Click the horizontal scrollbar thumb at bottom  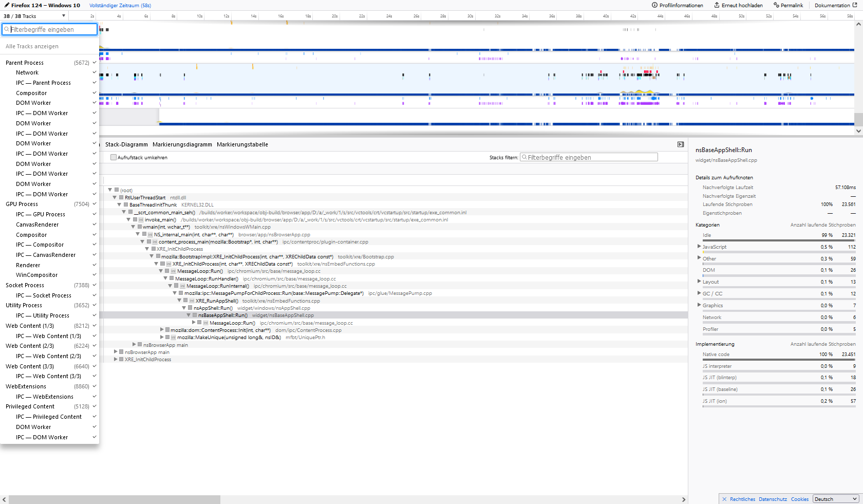[115, 499]
